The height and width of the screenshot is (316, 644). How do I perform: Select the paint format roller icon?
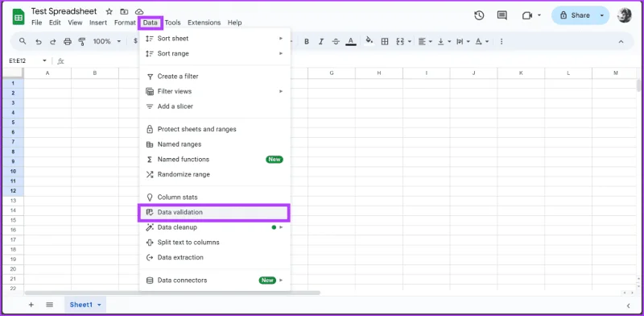[x=82, y=42]
